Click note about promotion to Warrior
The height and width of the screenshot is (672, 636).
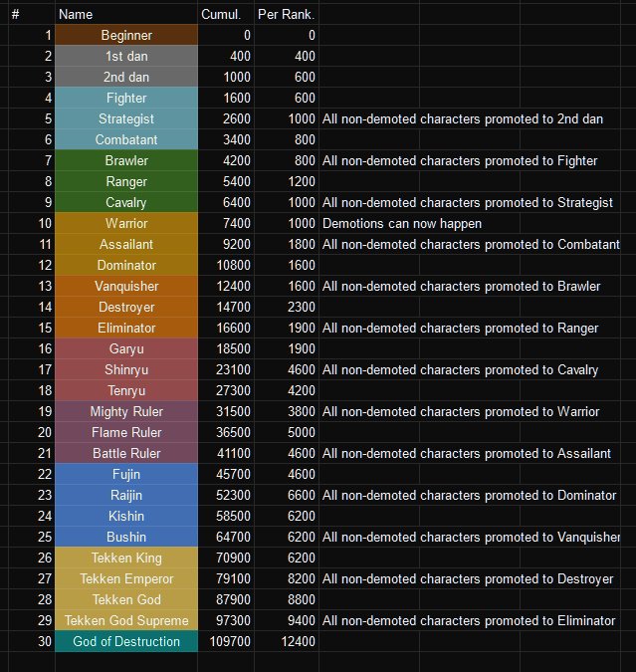coord(461,412)
